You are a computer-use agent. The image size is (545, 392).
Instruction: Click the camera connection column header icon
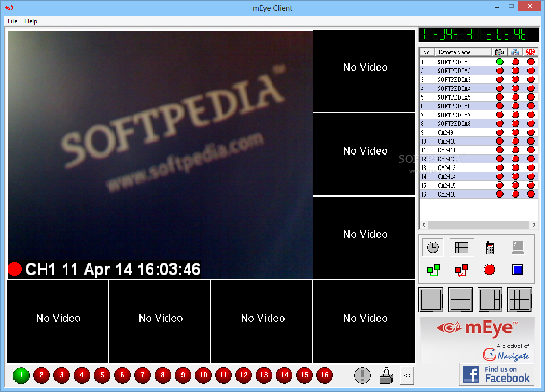[499, 52]
